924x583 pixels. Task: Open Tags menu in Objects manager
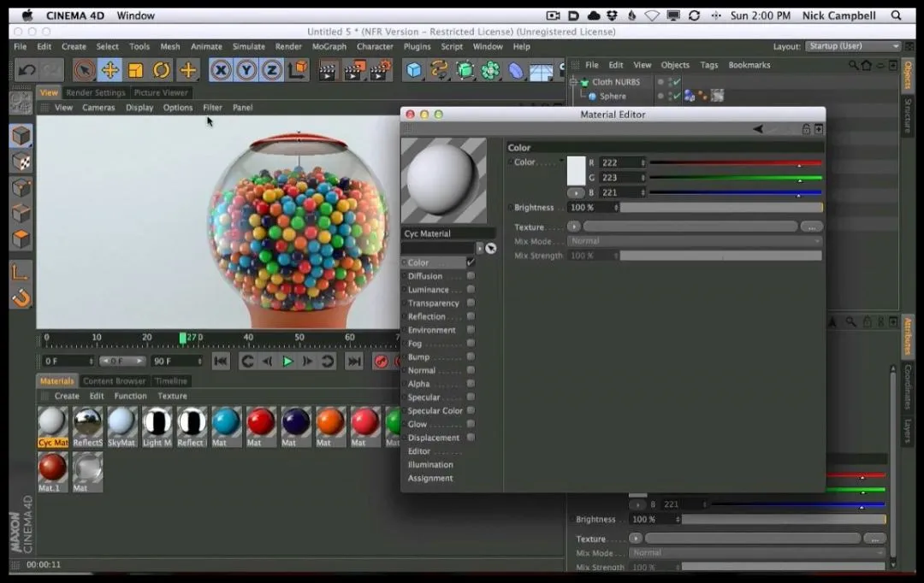point(709,65)
